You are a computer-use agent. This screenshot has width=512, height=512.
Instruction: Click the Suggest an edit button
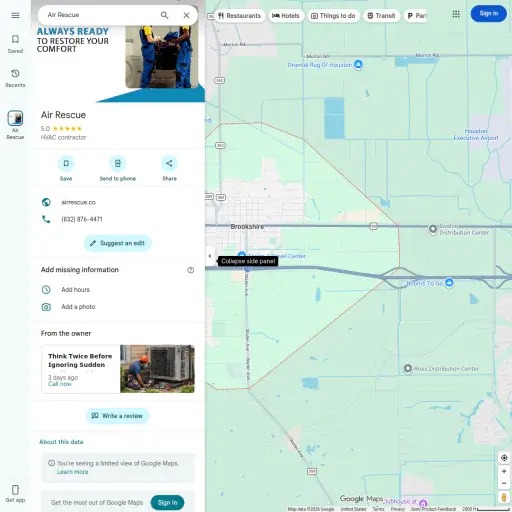pos(118,243)
